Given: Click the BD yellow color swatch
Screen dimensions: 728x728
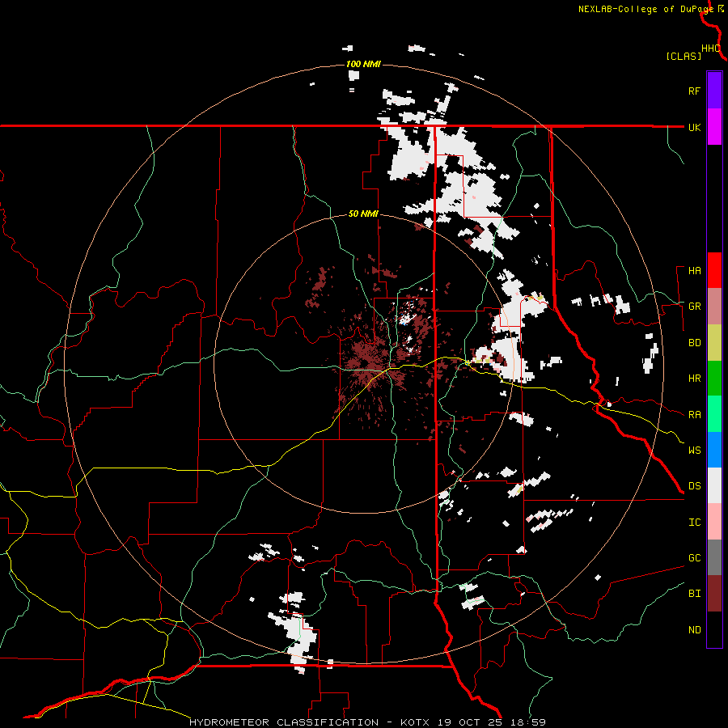Looking at the screenshot, I should tap(714, 343).
